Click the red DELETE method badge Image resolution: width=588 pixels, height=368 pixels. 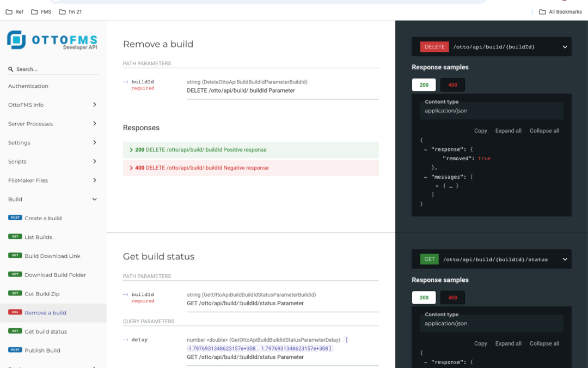(x=434, y=46)
